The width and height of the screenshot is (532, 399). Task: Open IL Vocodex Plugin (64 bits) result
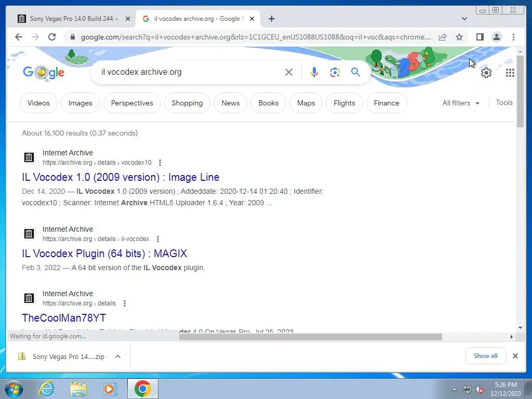point(104,254)
